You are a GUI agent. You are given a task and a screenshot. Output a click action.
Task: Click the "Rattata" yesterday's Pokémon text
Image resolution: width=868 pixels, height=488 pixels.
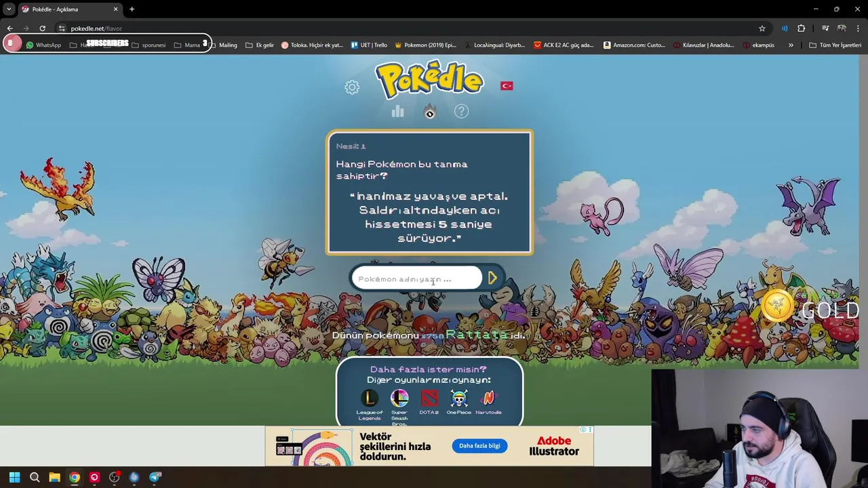pos(477,335)
